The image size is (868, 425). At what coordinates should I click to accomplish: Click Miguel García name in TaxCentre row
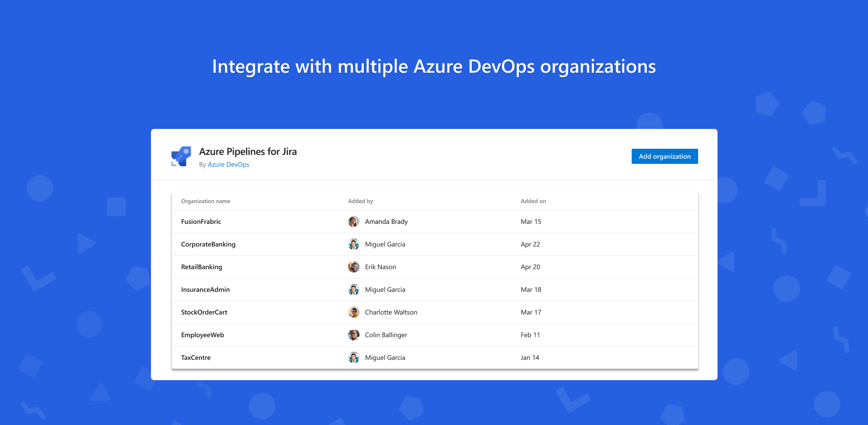click(x=385, y=357)
